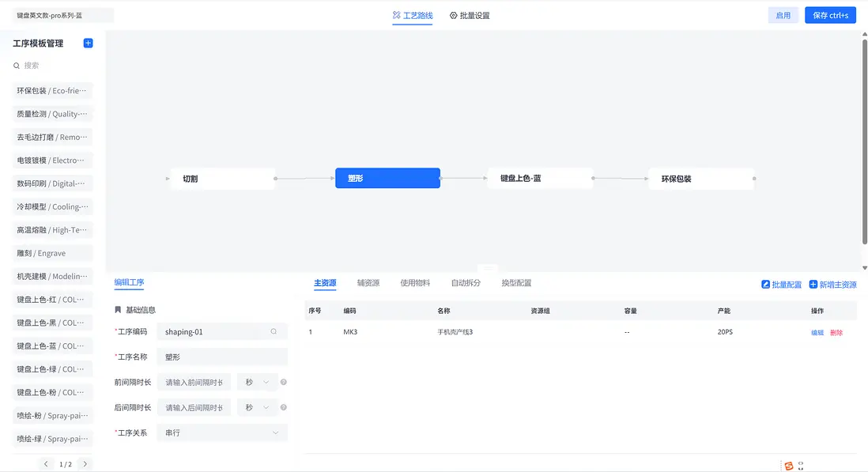Click the 批量配置 button label
The height and width of the screenshot is (472, 868).
click(787, 285)
